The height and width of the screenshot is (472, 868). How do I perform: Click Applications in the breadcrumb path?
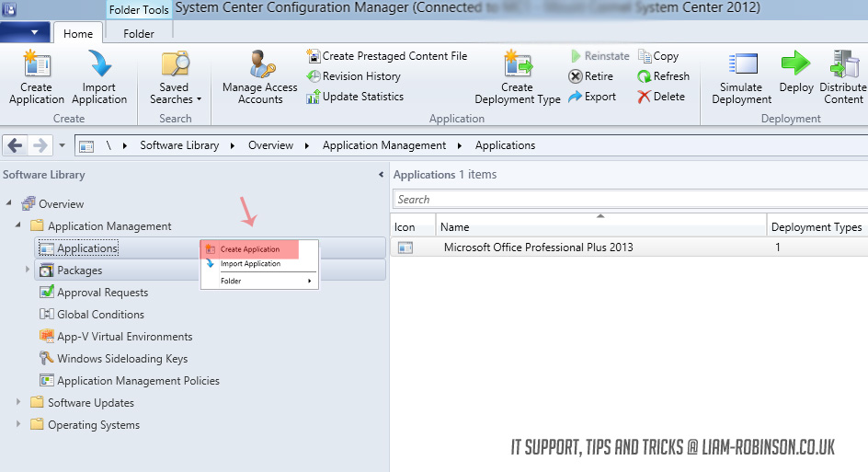click(x=505, y=145)
